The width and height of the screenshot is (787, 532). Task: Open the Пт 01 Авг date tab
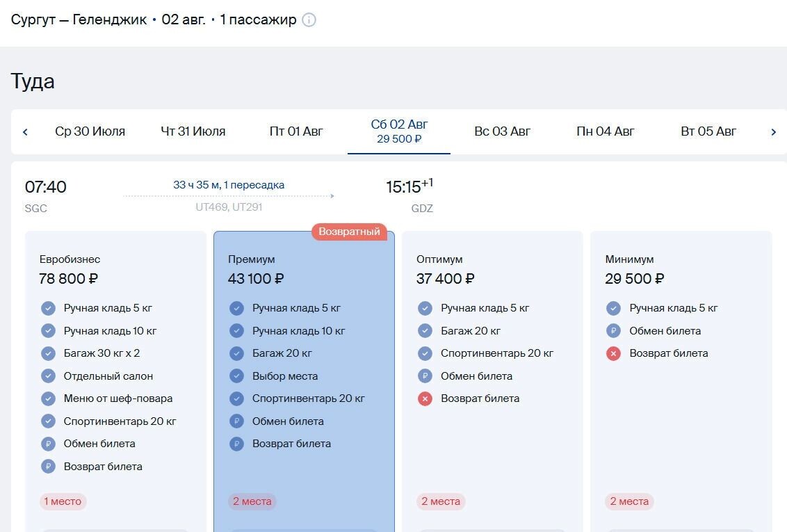coord(296,131)
